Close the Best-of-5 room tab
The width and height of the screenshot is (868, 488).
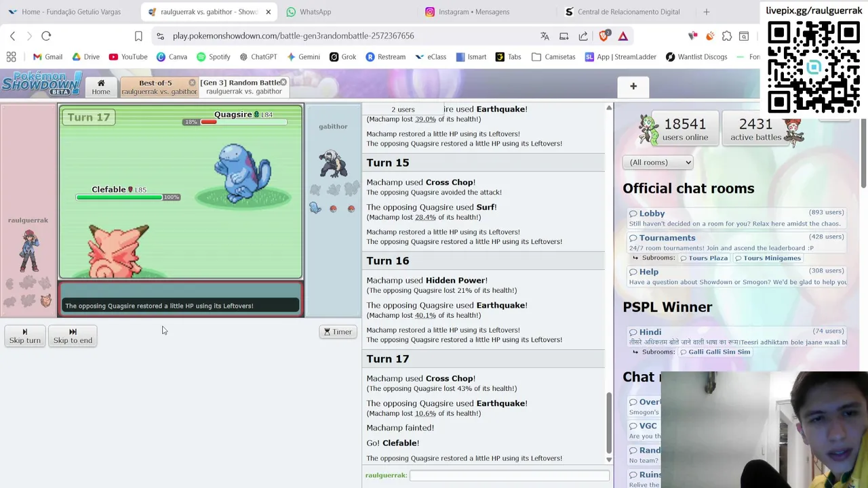click(x=192, y=83)
